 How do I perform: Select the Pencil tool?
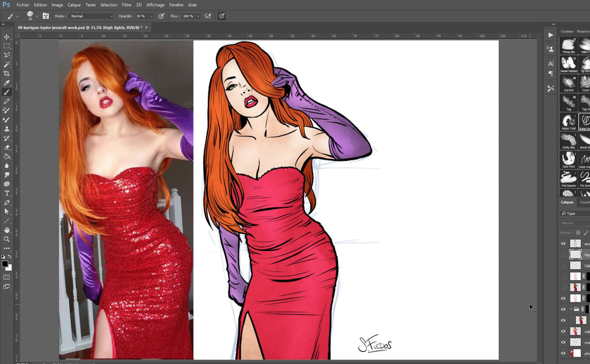tap(7, 101)
